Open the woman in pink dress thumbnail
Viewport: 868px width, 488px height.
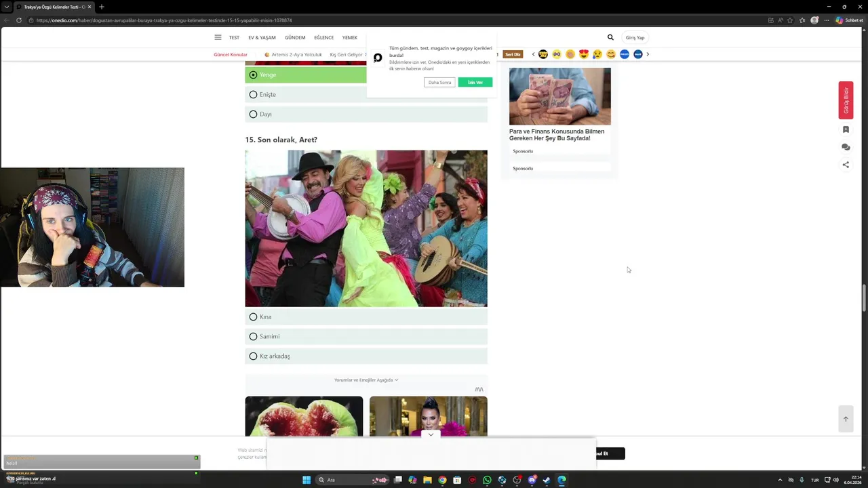tap(429, 416)
